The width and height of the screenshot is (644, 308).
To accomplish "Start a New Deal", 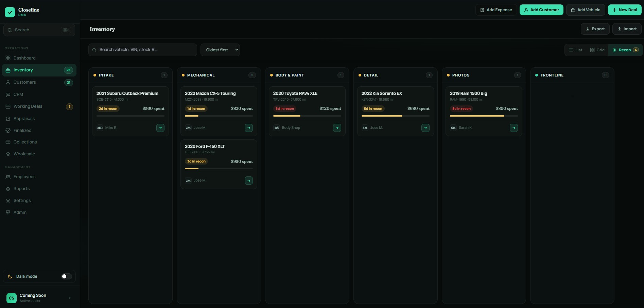I will pyautogui.click(x=625, y=10).
